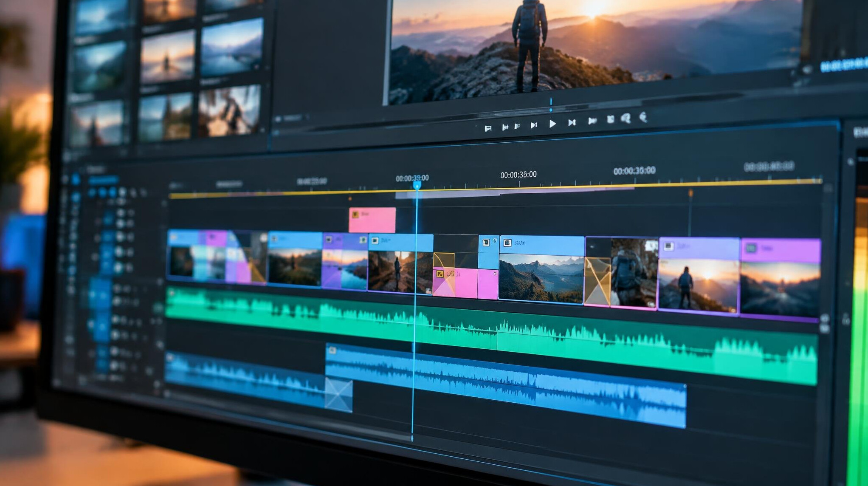Click the yellow badge icon on the upper pink clip

click(355, 215)
